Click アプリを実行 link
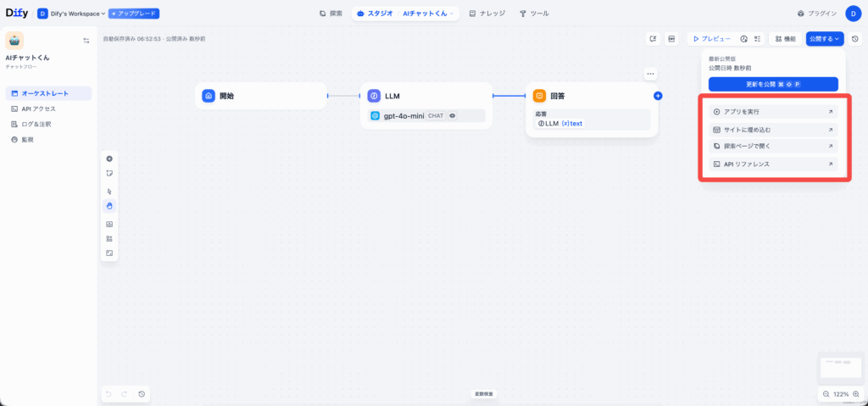This screenshot has width=868, height=406. click(x=773, y=112)
